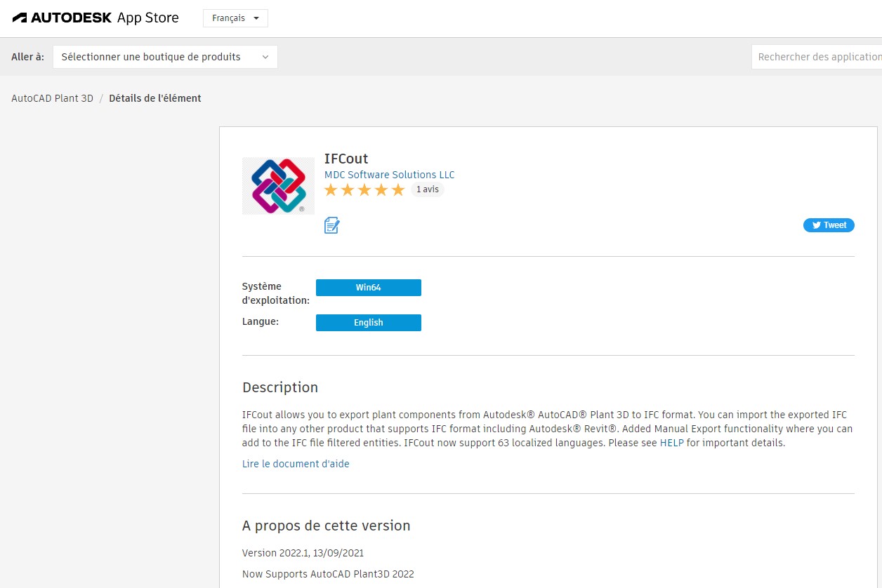Click the '1 avis' review count badge
This screenshot has height=588, width=882.
[427, 189]
